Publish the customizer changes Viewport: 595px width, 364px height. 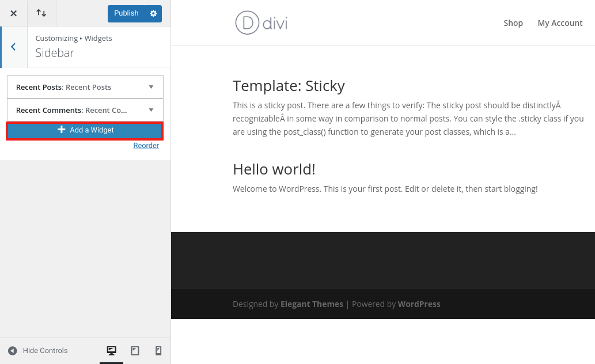pos(126,13)
